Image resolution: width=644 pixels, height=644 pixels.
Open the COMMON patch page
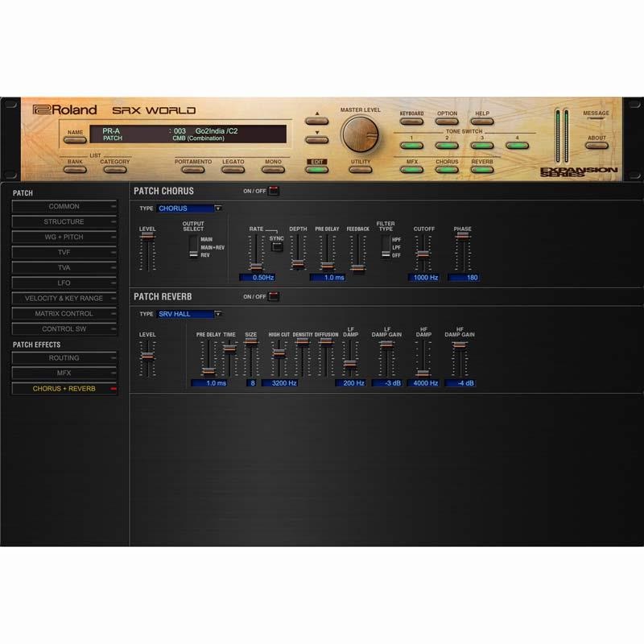[64, 206]
